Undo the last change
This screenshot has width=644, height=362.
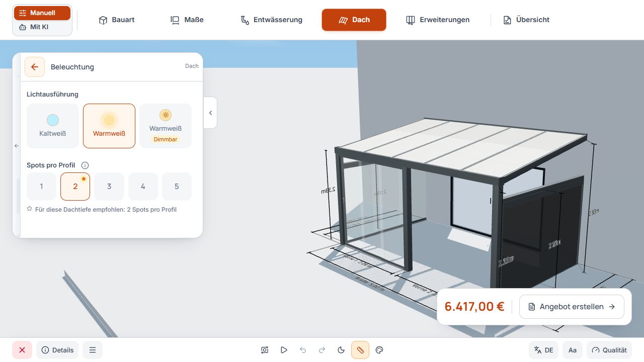(x=303, y=350)
